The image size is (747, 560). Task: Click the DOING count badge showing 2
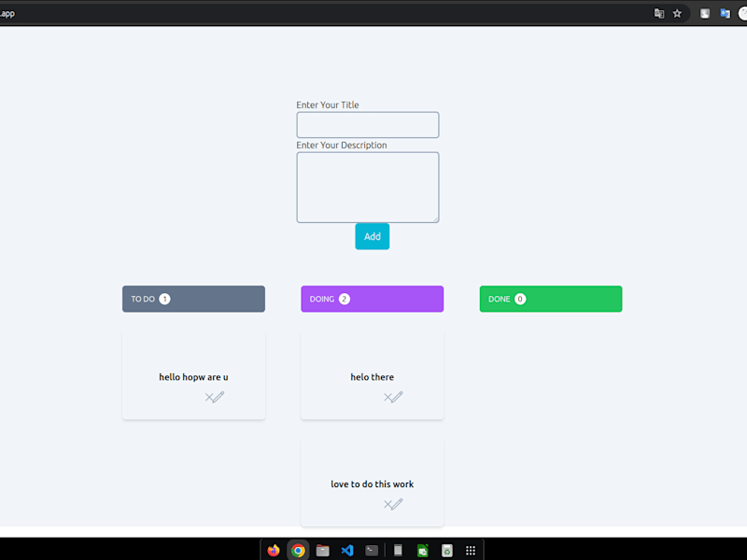(344, 299)
